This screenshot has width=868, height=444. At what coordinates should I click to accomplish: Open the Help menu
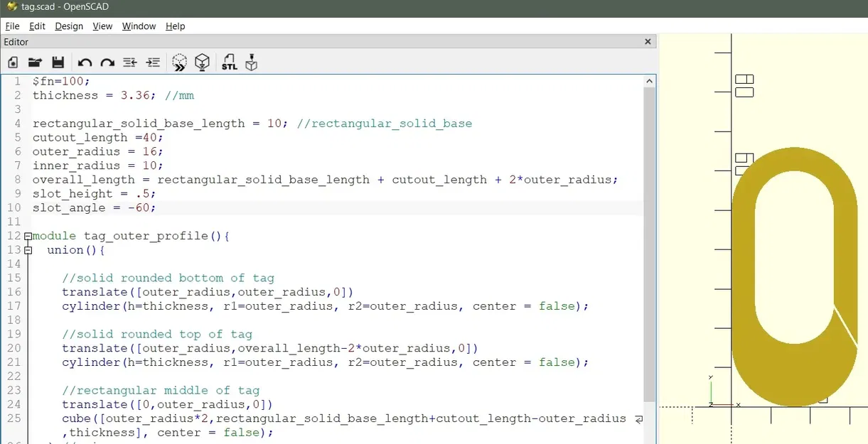[175, 26]
